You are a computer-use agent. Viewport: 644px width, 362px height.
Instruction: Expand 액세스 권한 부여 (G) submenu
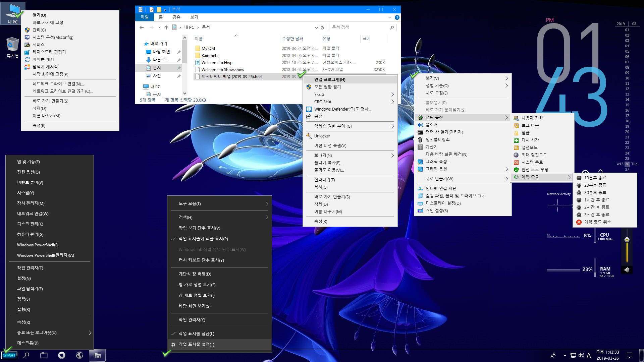point(350,126)
